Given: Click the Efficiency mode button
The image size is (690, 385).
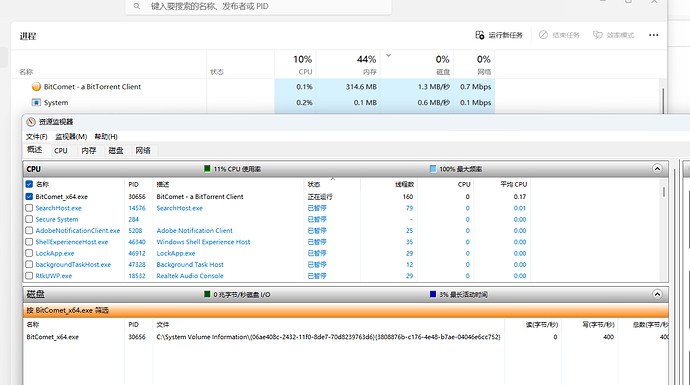Looking at the screenshot, I should 613,35.
